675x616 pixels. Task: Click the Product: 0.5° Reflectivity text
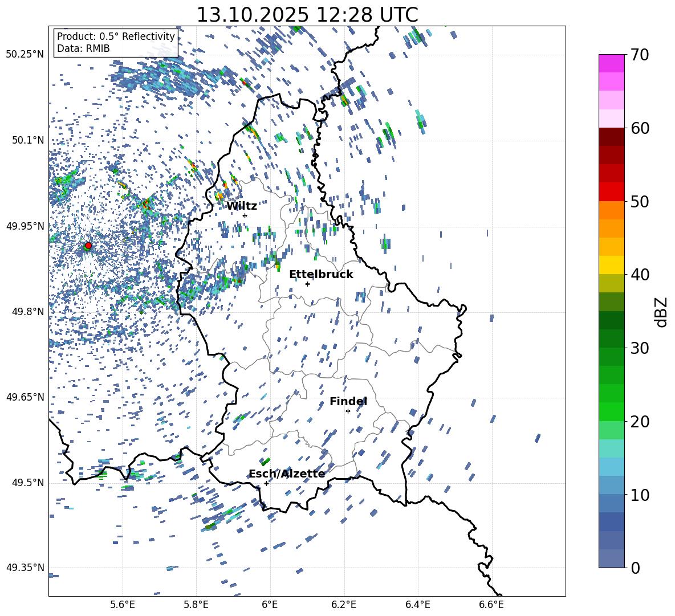coord(116,36)
